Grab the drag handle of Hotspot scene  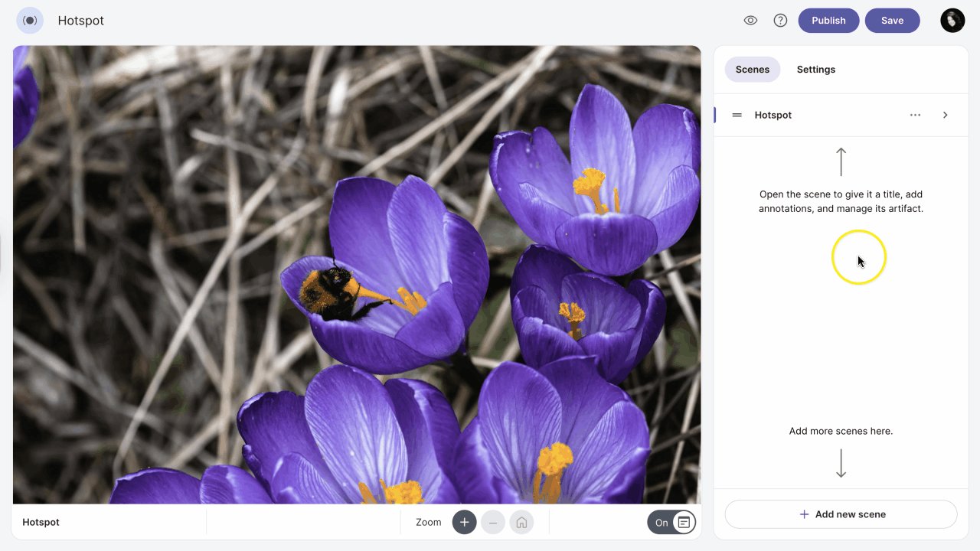pyautogui.click(x=737, y=115)
